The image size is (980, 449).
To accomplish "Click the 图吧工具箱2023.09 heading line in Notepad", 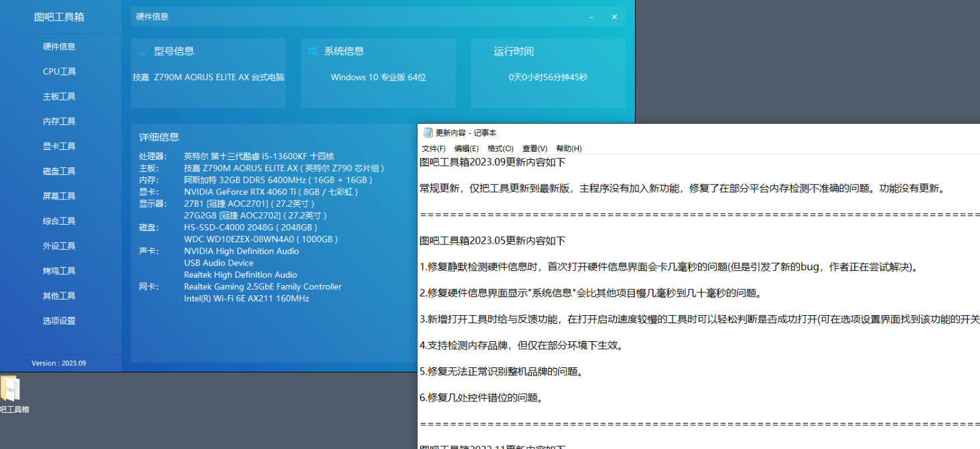I will [x=492, y=163].
